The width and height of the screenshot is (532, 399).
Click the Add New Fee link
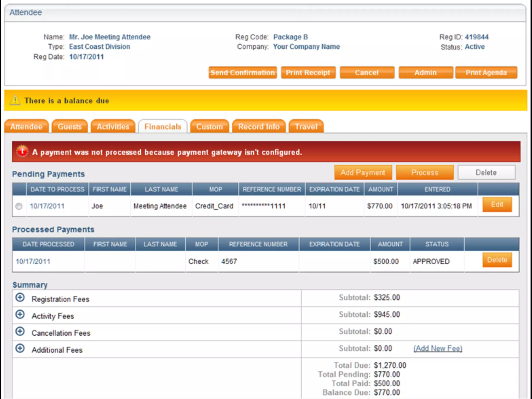click(x=438, y=348)
